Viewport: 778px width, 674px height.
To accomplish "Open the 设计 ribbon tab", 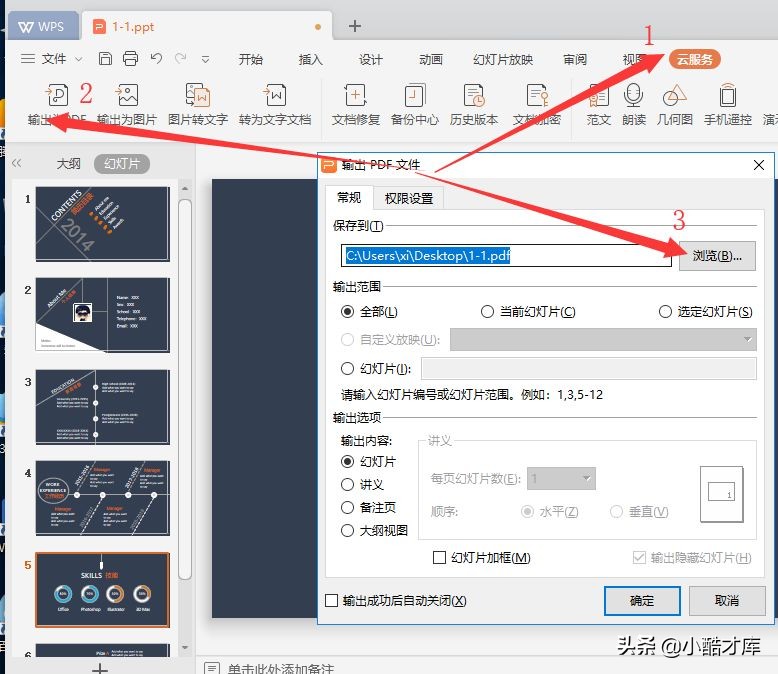I will coord(371,60).
